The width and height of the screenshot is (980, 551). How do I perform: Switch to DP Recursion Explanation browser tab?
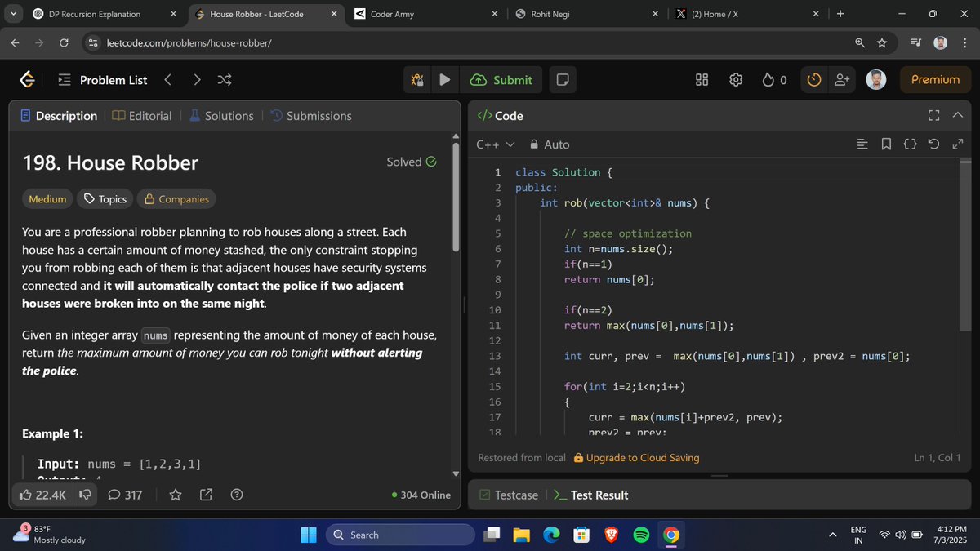point(104,14)
